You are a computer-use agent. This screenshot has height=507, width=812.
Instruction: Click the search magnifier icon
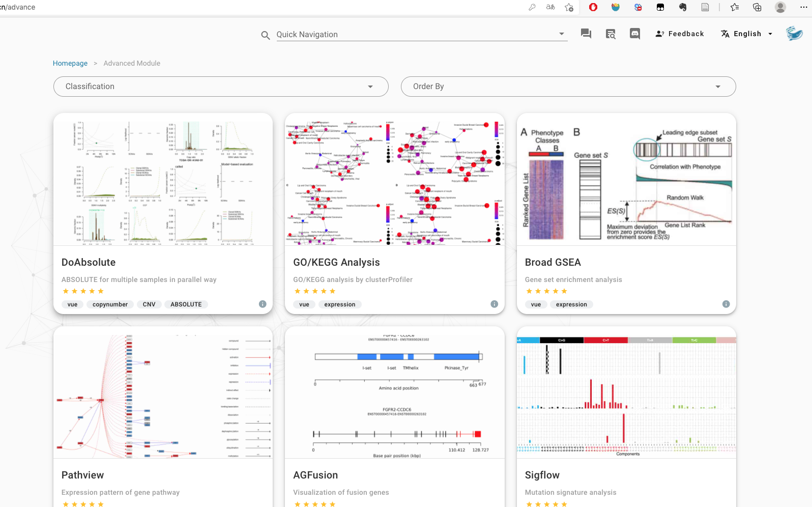(266, 35)
